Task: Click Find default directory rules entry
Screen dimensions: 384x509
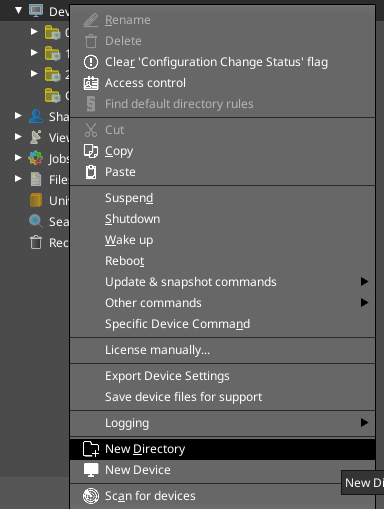Action: pyautogui.click(x=222, y=104)
